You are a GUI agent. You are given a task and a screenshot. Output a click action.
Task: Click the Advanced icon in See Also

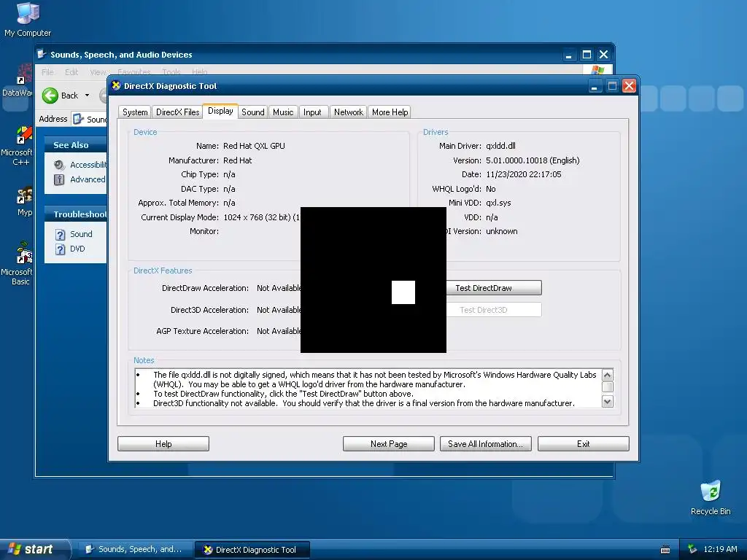(59, 179)
